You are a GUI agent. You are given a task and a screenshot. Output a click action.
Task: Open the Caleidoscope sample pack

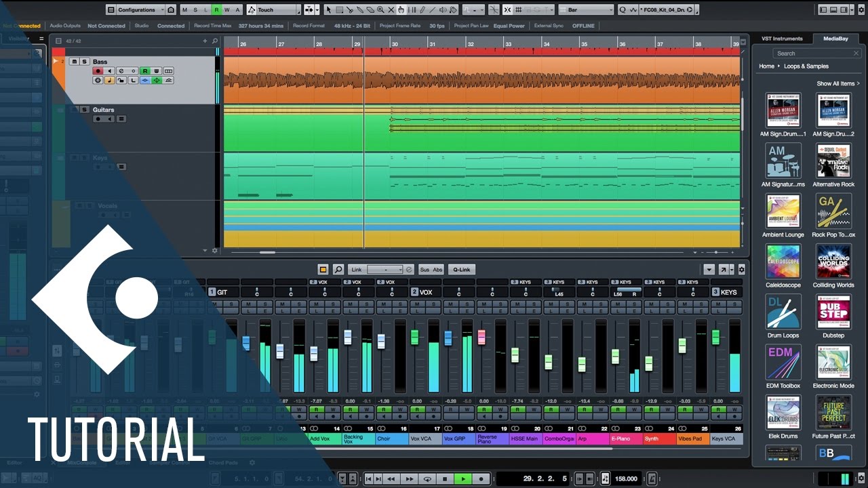(783, 262)
